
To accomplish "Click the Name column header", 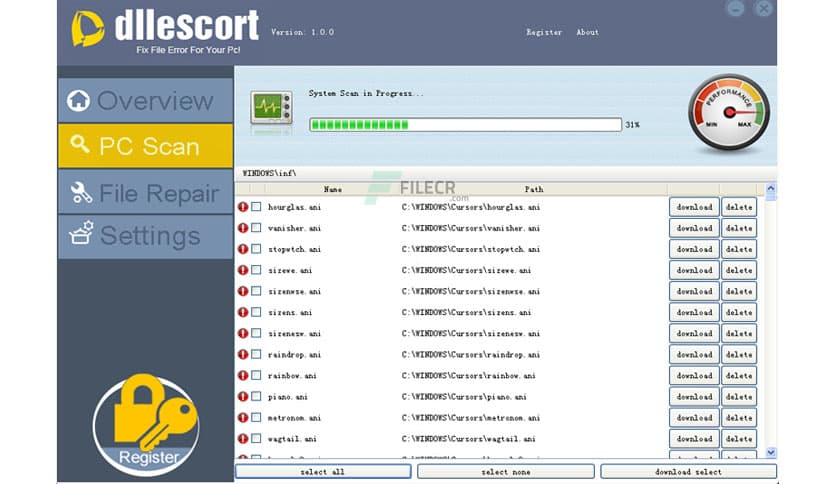I will click(x=333, y=189).
